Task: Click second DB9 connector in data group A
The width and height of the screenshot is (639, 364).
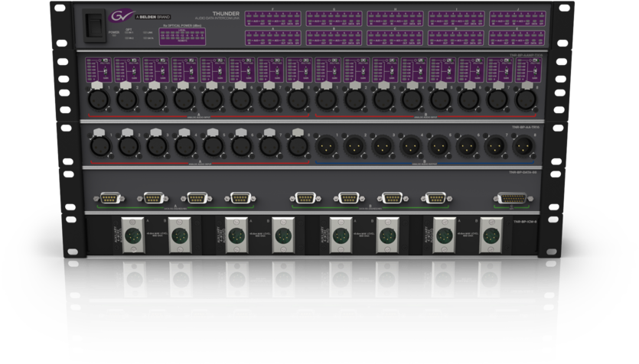Action: 153,198
